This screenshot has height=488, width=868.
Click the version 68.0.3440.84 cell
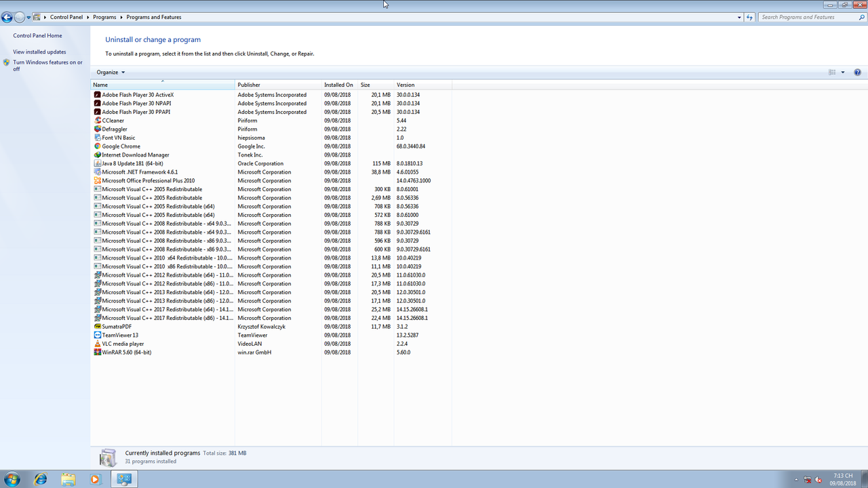click(x=411, y=146)
